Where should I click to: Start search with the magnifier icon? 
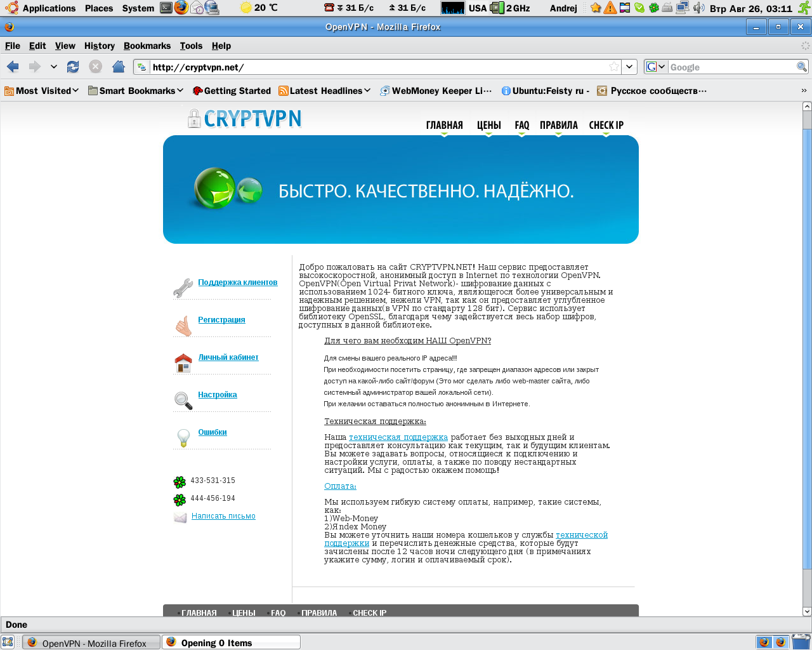point(802,67)
